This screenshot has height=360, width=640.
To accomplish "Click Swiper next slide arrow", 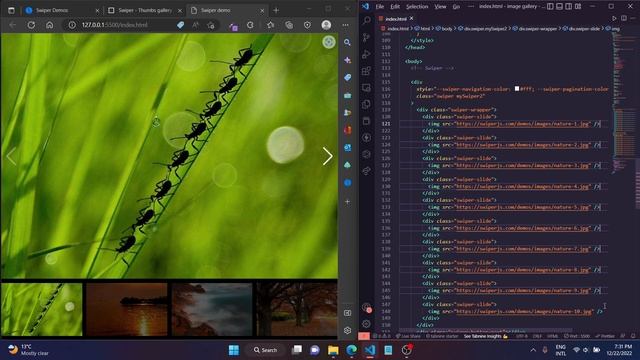I will pyautogui.click(x=327, y=156).
